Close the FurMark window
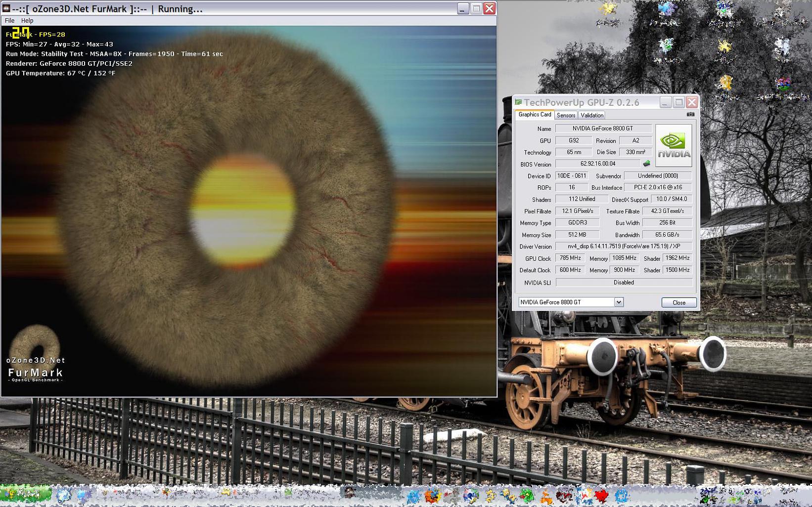The height and width of the screenshot is (507, 812). (x=490, y=8)
